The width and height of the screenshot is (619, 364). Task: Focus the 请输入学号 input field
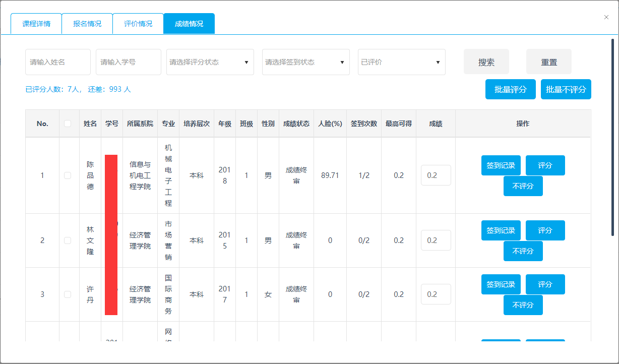[x=129, y=62]
